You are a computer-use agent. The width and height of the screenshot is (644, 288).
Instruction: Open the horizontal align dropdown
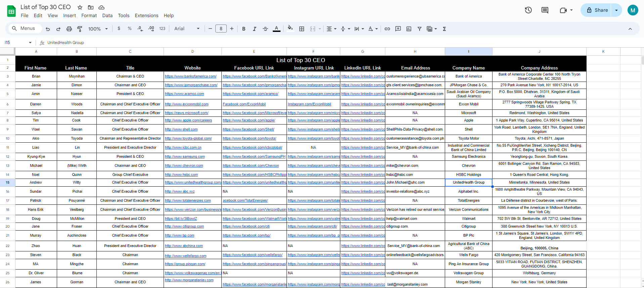[x=332, y=29]
